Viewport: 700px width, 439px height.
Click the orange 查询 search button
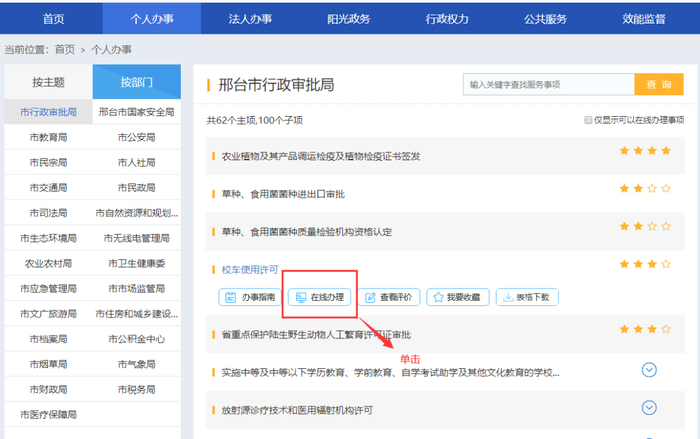point(659,84)
